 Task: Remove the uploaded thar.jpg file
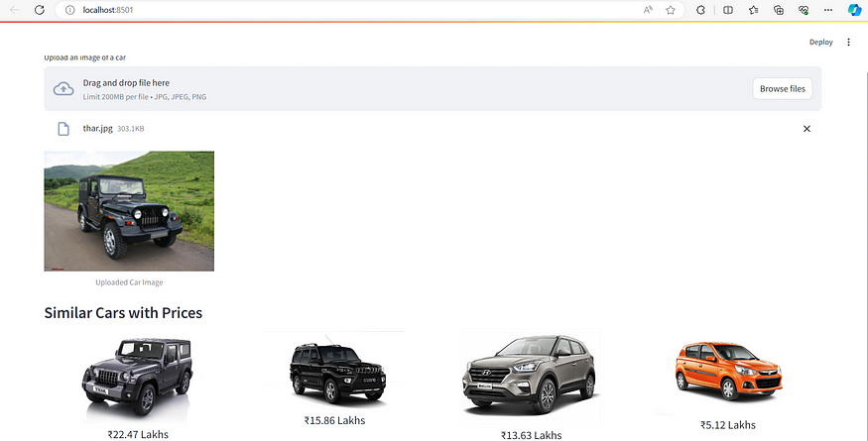806,129
